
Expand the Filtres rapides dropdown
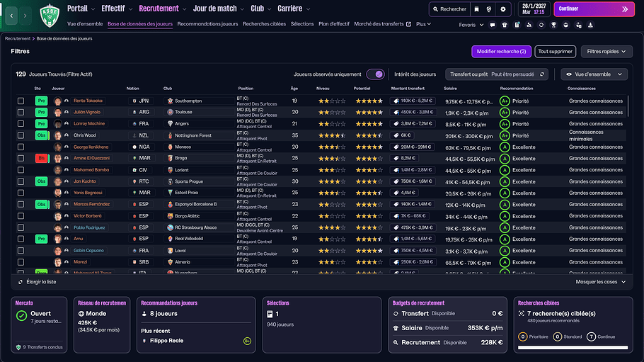tap(606, 52)
